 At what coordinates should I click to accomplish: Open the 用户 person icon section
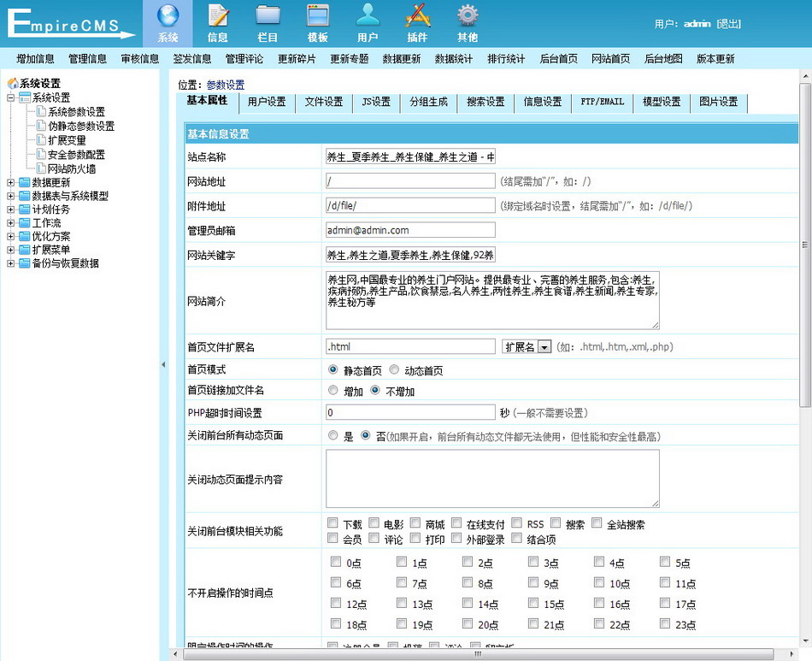point(368,24)
